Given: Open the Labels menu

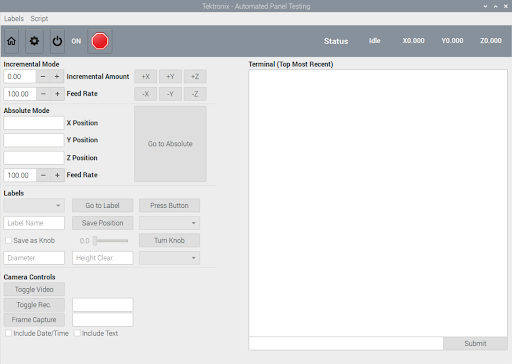Looking at the screenshot, I should click(x=14, y=19).
